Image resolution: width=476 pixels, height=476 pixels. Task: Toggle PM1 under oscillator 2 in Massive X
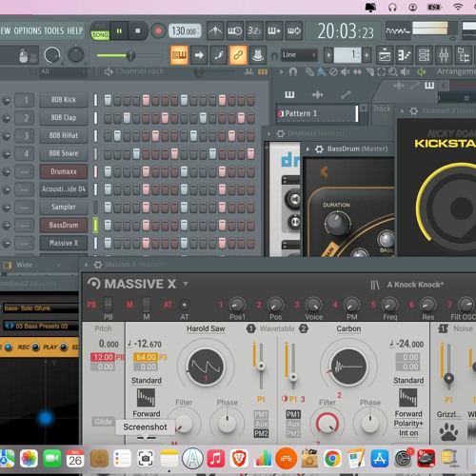tap(293, 414)
